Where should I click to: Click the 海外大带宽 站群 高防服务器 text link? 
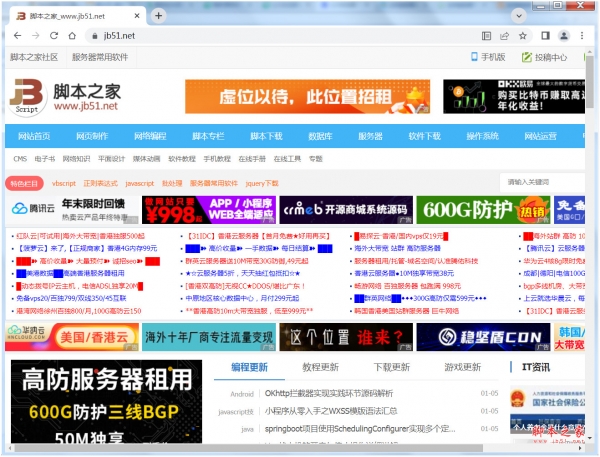coord(397,248)
